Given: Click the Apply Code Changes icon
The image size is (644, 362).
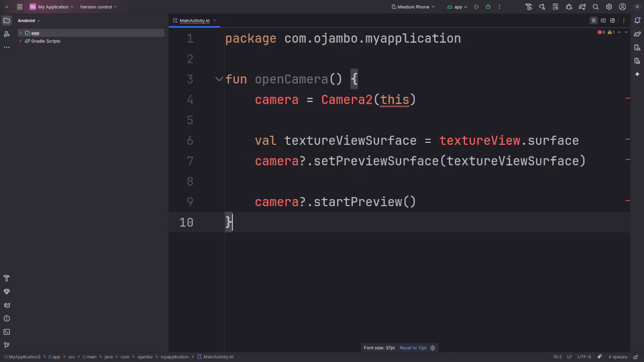Looking at the screenshot, I should [555, 7].
